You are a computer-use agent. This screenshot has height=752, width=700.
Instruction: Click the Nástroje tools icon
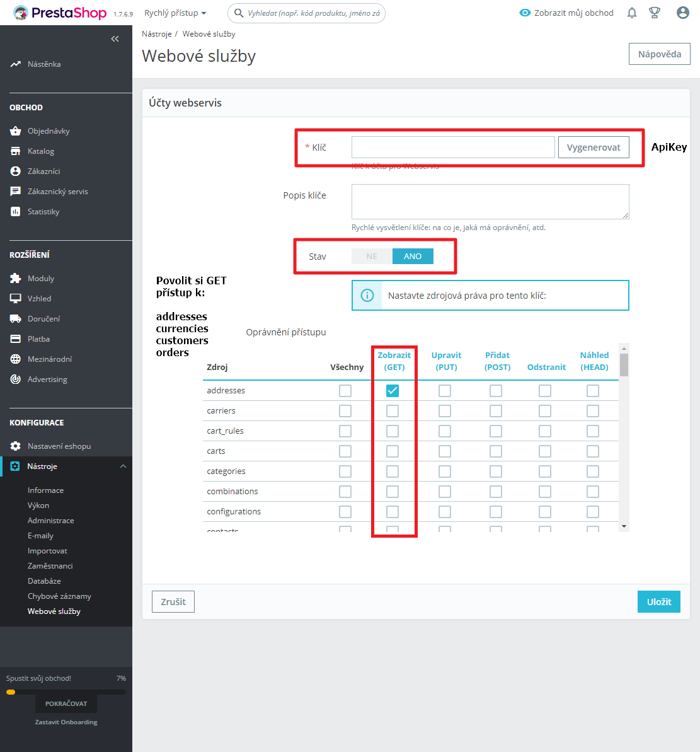pos(15,466)
